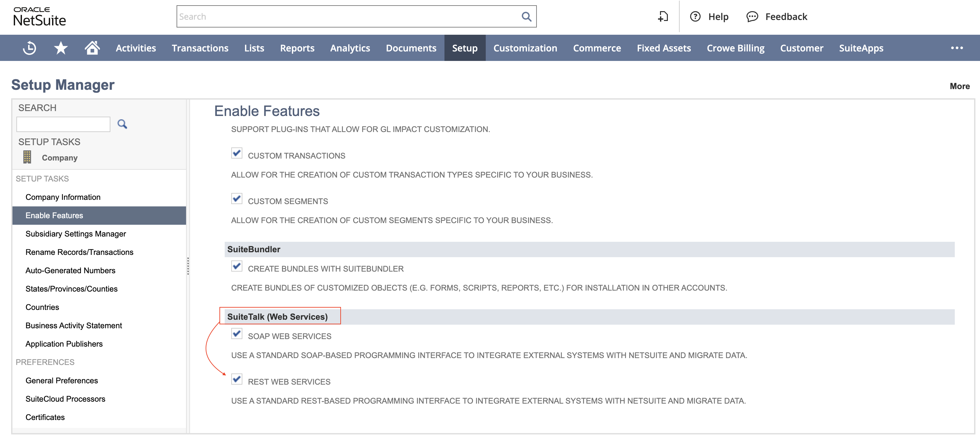
Task: Open the Lists menu
Action: pyautogui.click(x=254, y=48)
